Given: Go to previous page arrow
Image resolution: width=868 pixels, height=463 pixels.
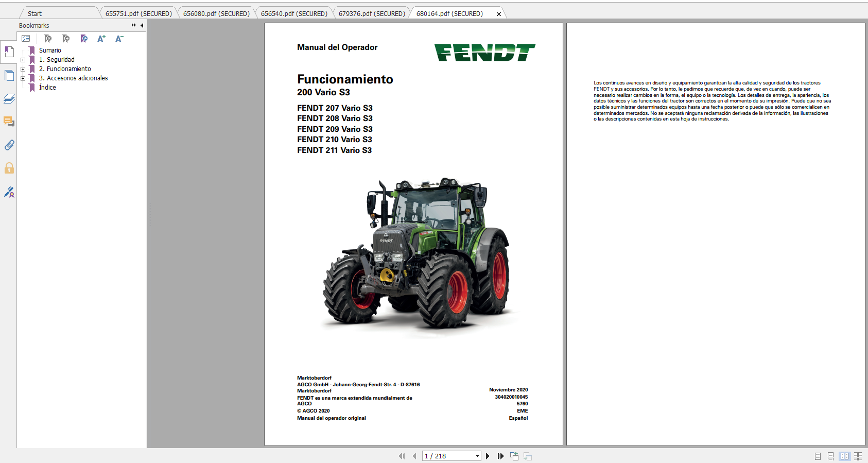Looking at the screenshot, I should [x=414, y=456].
